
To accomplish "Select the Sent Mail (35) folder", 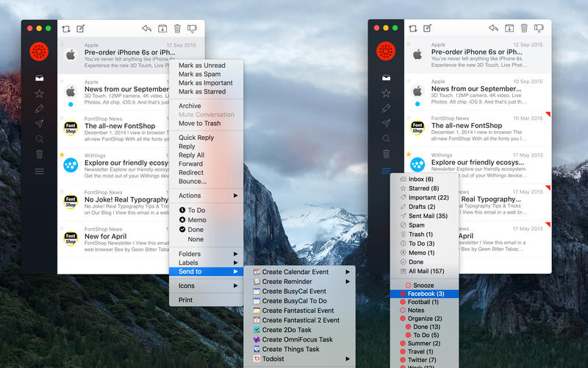I will click(428, 216).
